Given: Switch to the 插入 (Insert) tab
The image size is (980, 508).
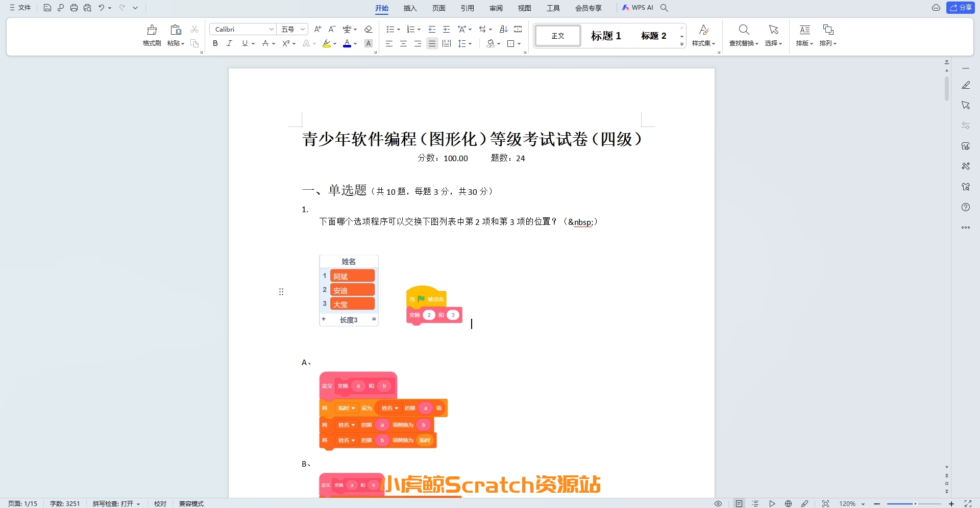Looking at the screenshot, I should (410, 8).
